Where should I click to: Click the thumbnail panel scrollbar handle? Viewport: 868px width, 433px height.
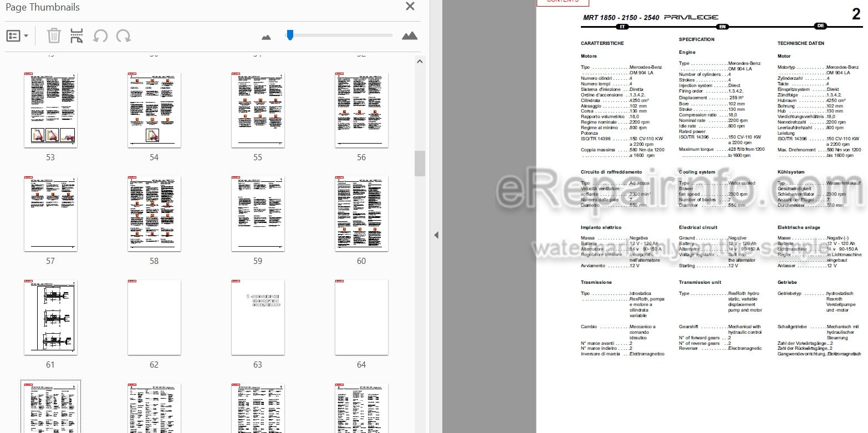(420, 164)
